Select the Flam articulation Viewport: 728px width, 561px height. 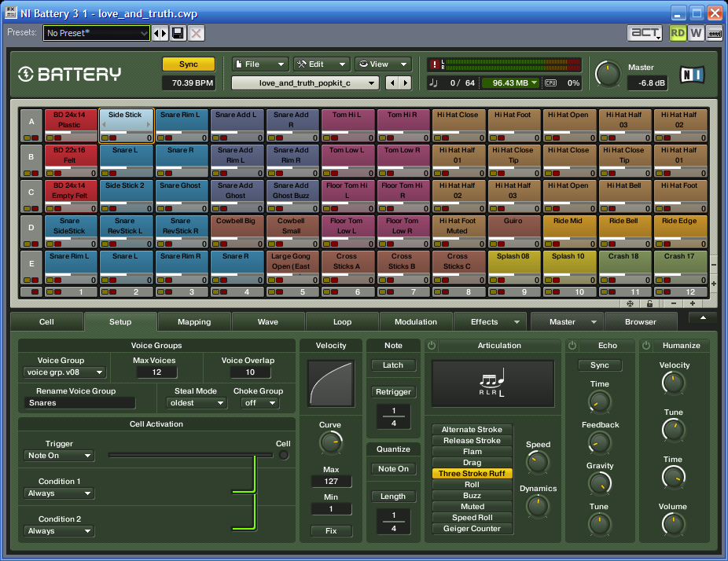(472, 452)
